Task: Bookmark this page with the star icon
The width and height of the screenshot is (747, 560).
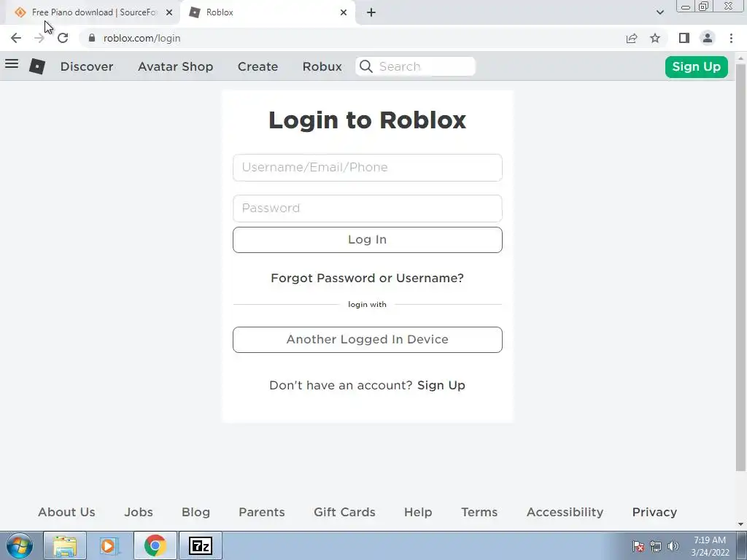Action: tap(656, 38)
